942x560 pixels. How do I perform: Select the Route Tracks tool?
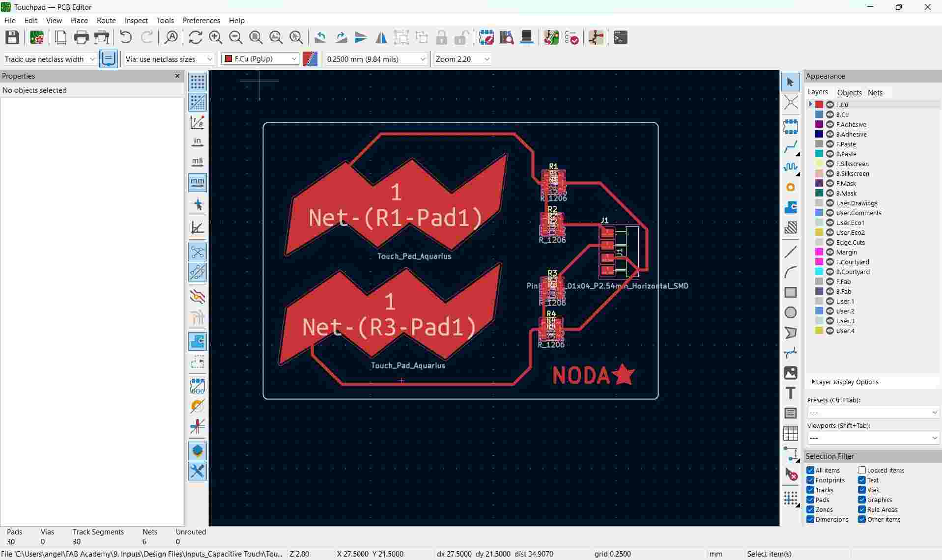pos(791,147)
